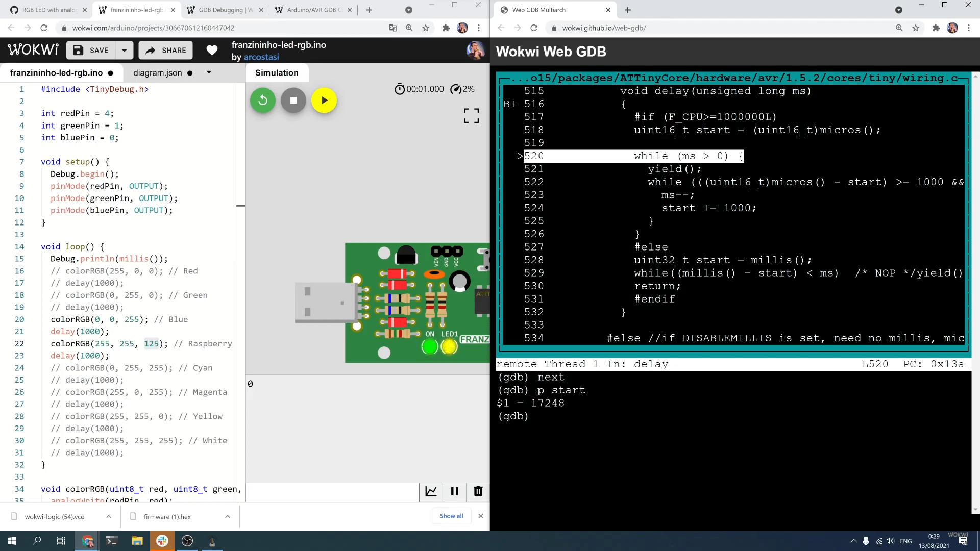Bookmark the Wokwi project page

[426, 28]
